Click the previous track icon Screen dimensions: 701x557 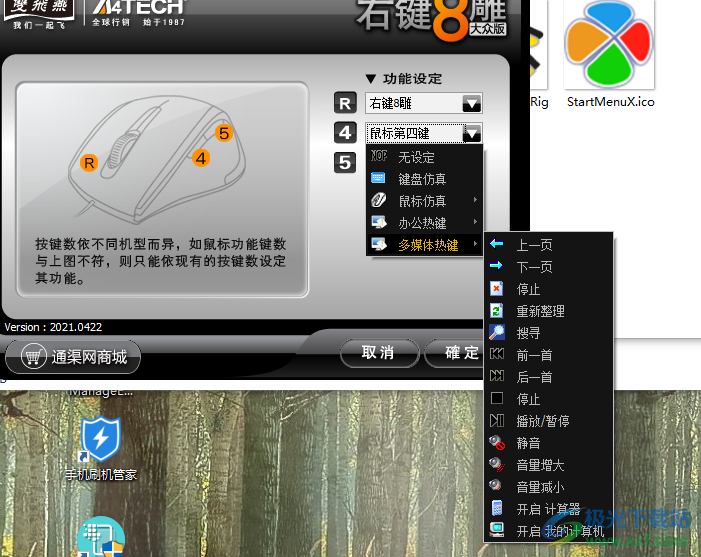[497, 354]
